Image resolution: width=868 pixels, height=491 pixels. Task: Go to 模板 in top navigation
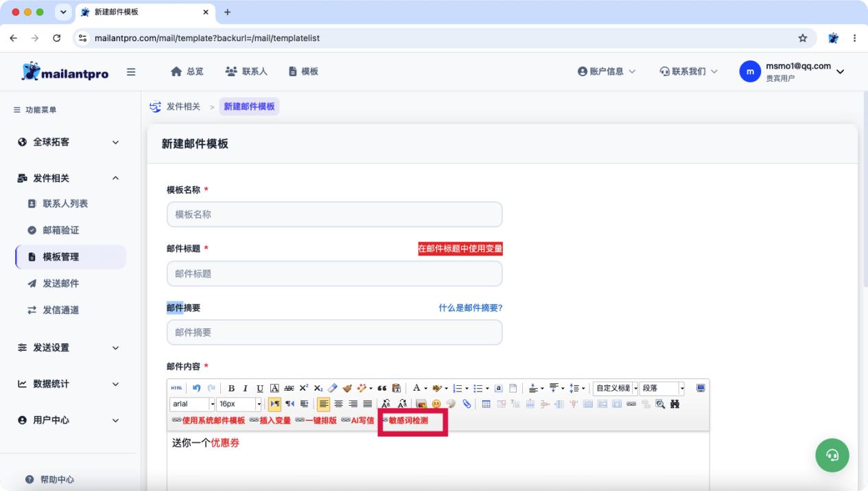tap(303, 71)
